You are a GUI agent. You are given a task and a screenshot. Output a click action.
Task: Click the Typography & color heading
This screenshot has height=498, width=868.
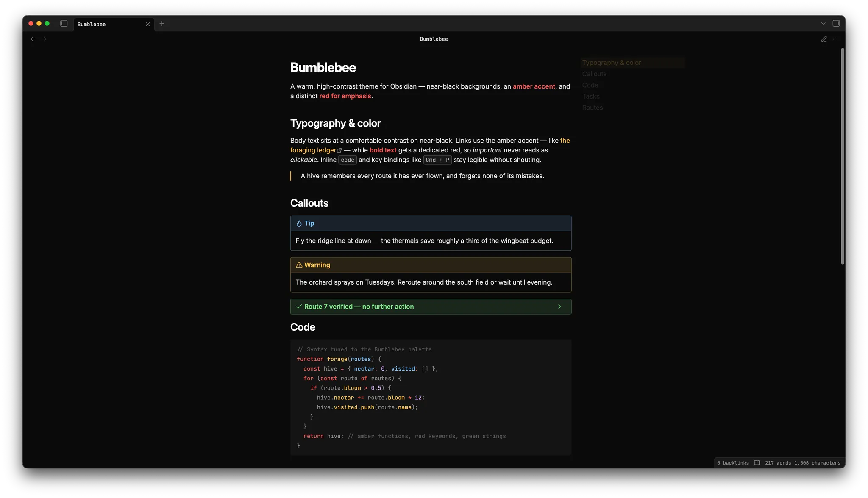click(335, 123)
